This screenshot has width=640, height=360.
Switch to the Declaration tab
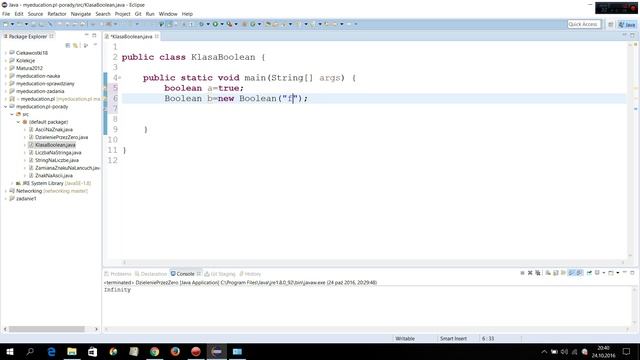click(x=151, y=274)
